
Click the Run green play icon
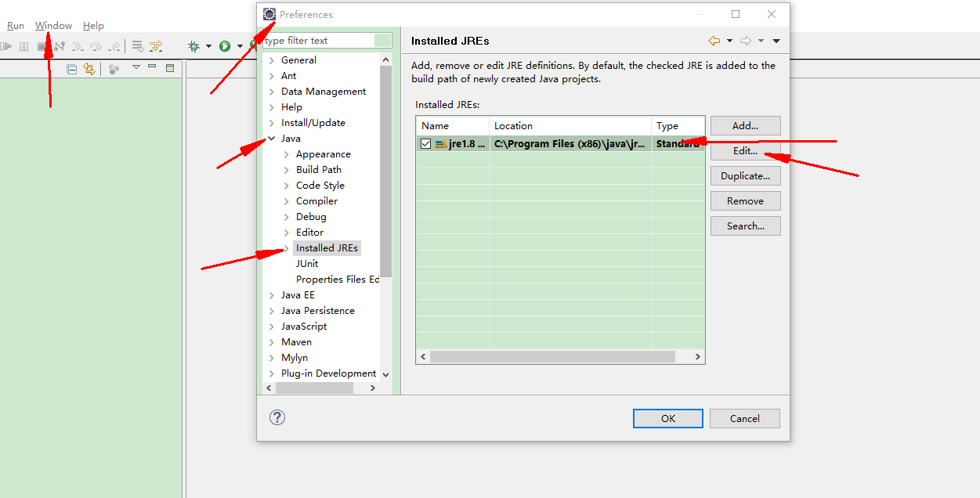(x=224, y=45)
